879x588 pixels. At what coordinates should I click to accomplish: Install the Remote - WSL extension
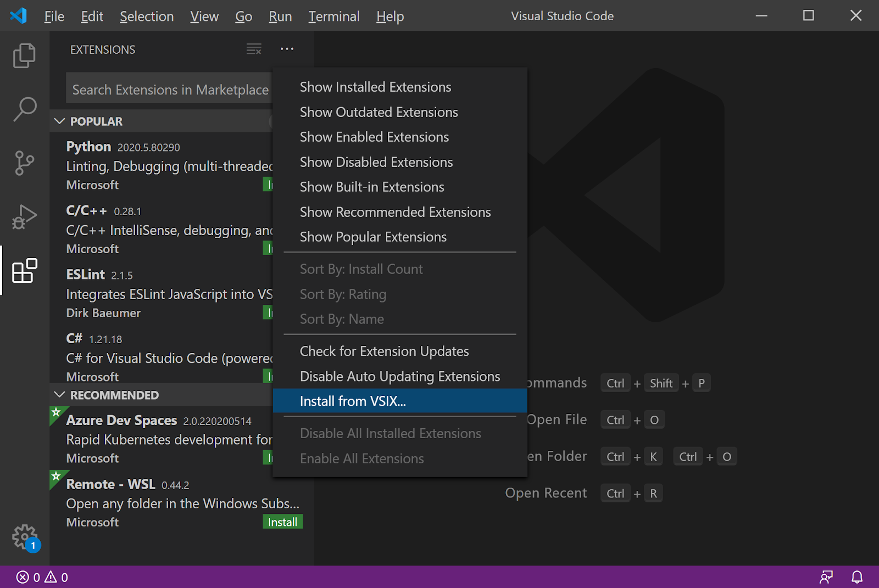[282, 522]
